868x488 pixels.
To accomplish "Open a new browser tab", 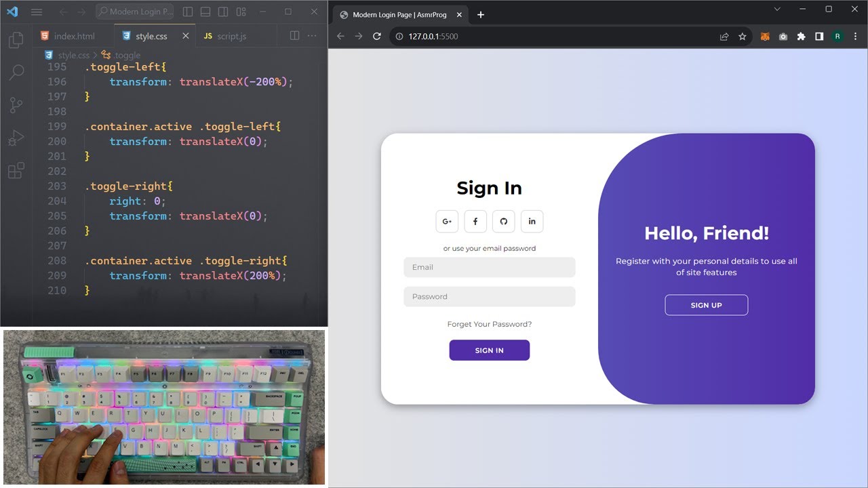I will pos(481,15).
